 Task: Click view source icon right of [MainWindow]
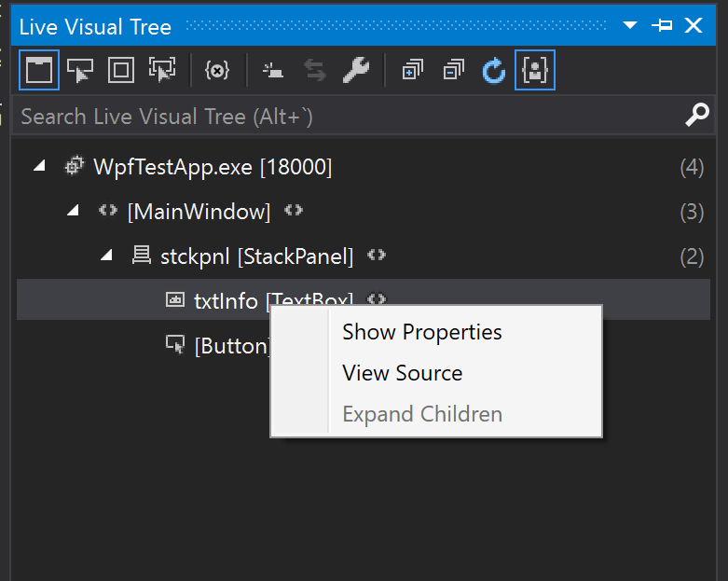[294, 211]
